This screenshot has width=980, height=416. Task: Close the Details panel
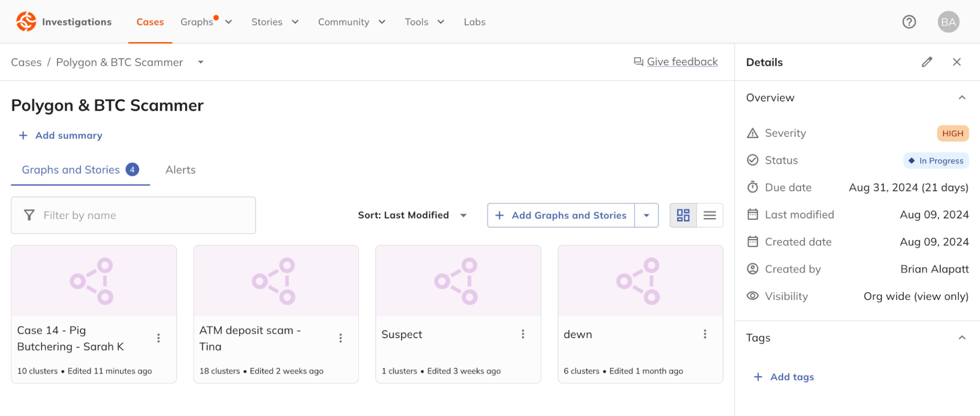956,62
